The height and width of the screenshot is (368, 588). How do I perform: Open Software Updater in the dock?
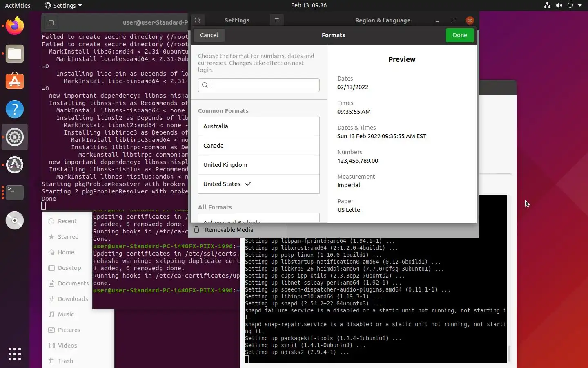pyautogui.click(x=15, y=165)
